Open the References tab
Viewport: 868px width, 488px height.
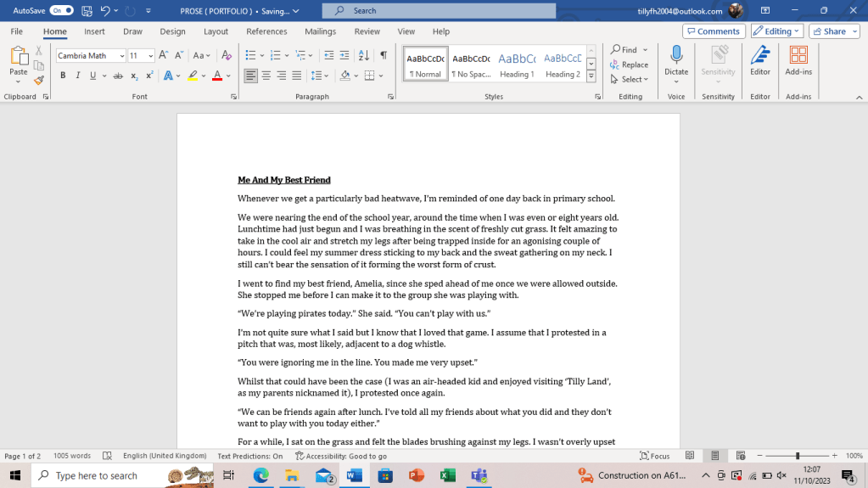point(266,31)
